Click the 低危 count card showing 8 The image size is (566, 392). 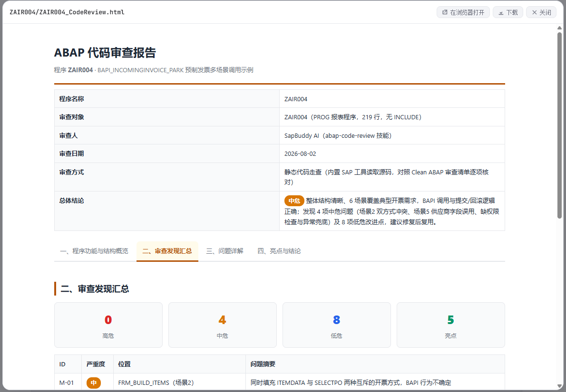tap(336, 325)
